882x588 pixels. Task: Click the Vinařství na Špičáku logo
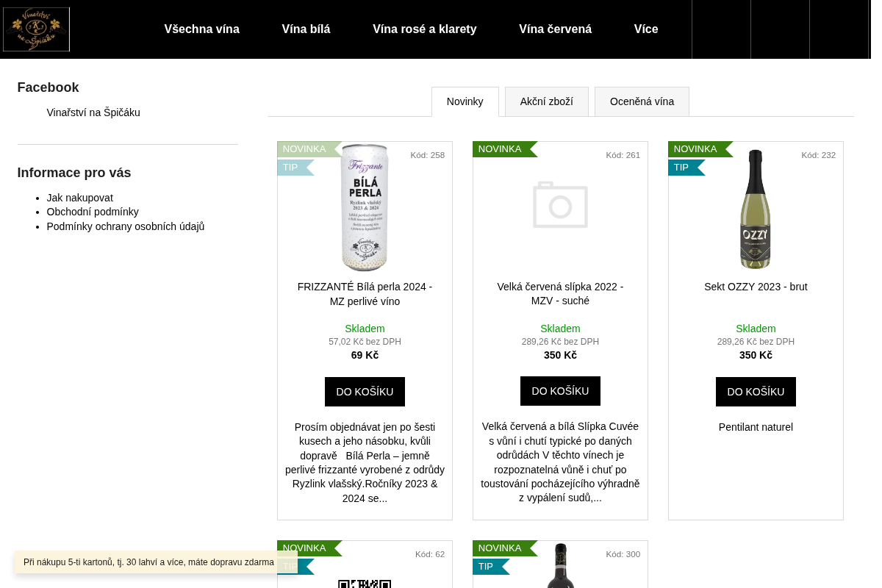[x=36, y=29]
